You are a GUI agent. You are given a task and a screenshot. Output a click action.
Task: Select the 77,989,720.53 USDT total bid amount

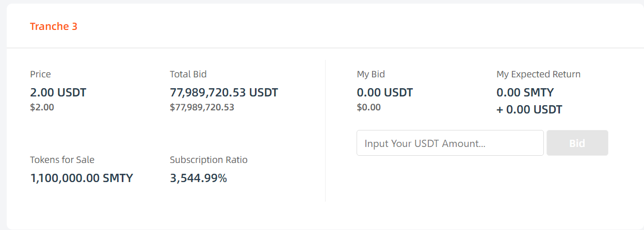[223, 93]
